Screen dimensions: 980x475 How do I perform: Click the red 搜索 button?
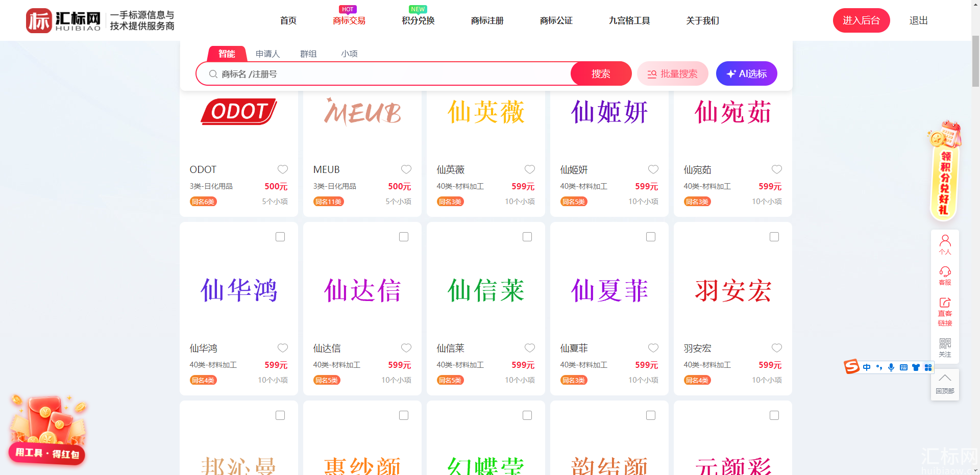click(601, 74)
